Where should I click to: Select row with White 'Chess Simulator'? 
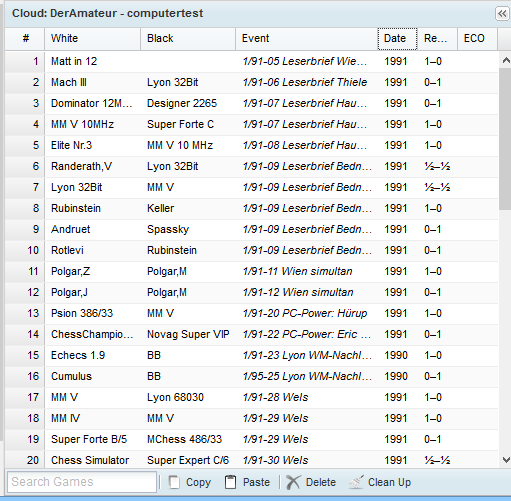click(x=251, y=460)
